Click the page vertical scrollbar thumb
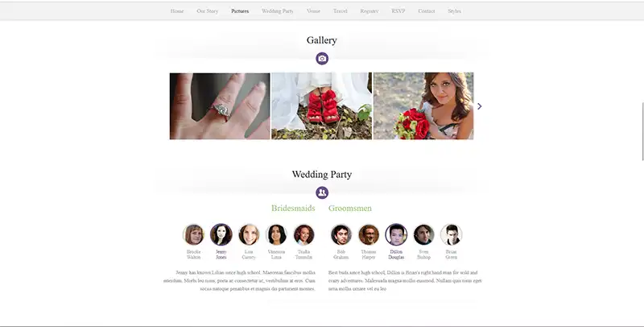 (642, 131)
